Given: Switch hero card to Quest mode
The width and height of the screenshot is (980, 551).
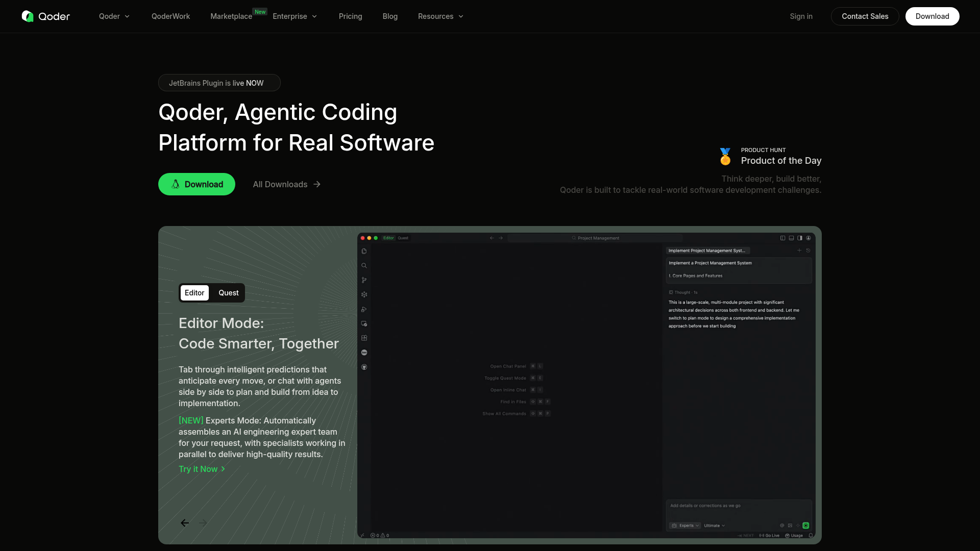Looking at the screenshot, I should 229,293.
